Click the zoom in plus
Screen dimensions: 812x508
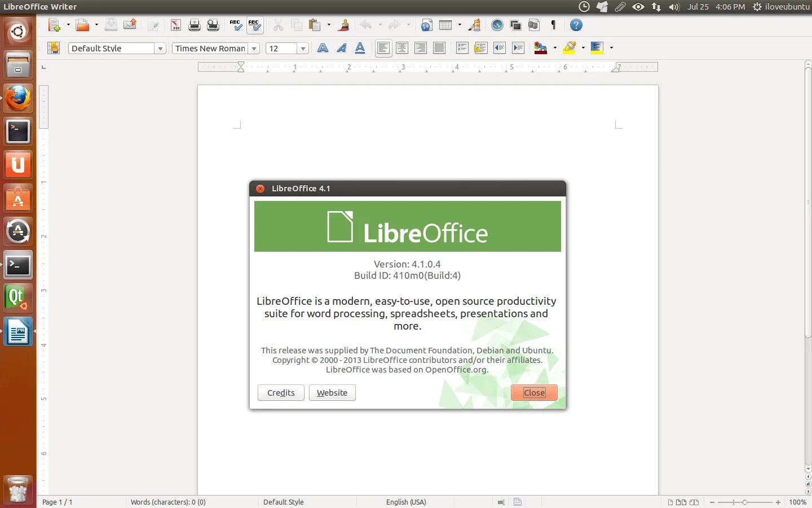pyautogui.click(x=778, y=502)
